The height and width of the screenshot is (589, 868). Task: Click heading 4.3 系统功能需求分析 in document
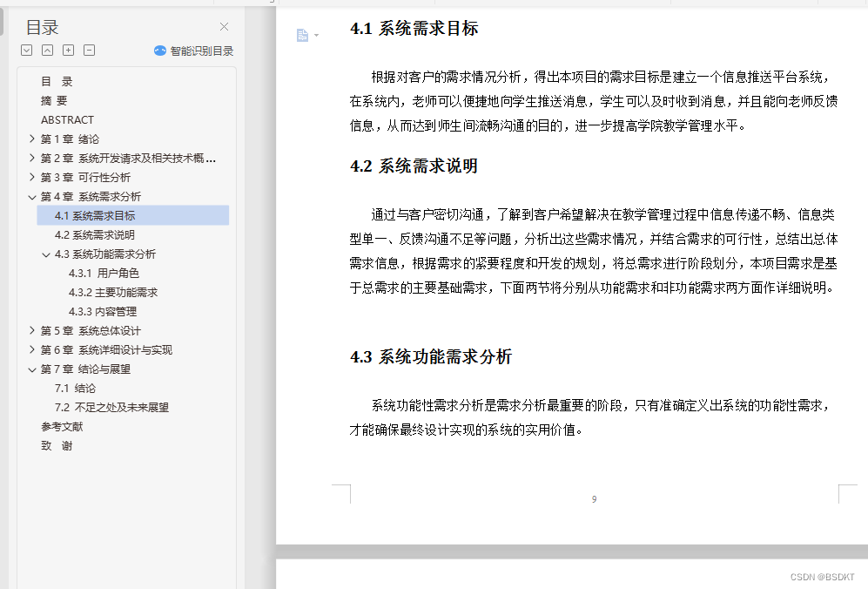coord(431,356)
